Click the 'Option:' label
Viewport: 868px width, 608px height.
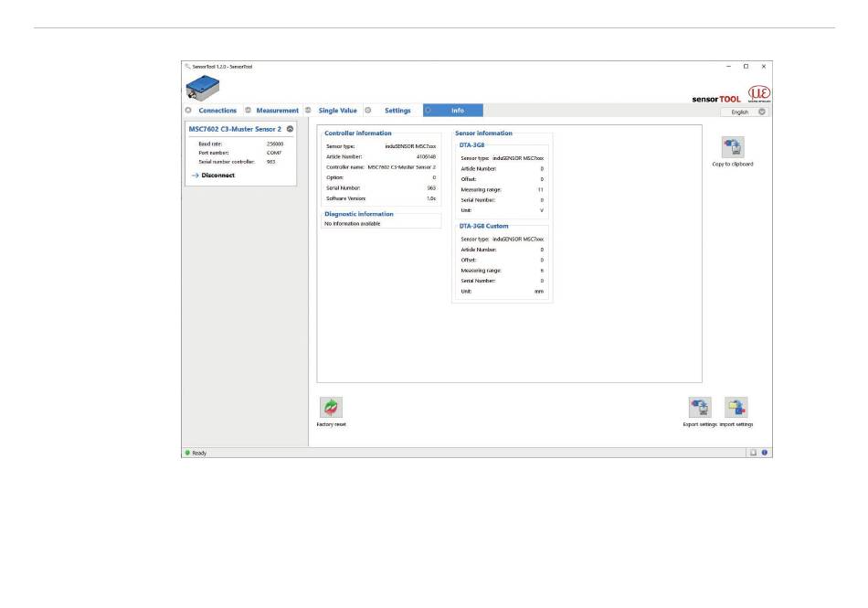(x=335, y=177)
